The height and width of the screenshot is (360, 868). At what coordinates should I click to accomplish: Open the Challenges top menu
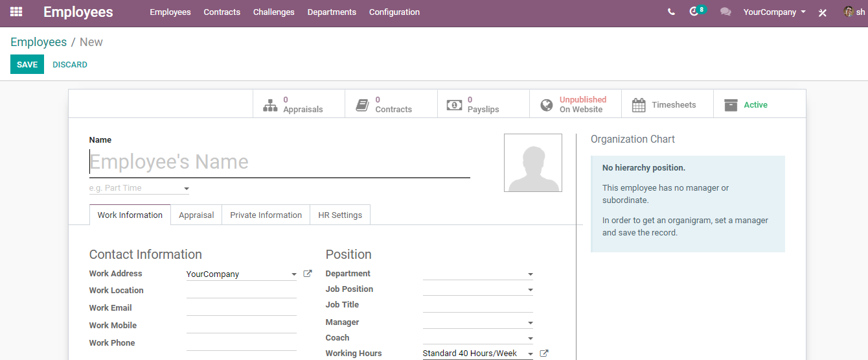(x=273, y=12)
